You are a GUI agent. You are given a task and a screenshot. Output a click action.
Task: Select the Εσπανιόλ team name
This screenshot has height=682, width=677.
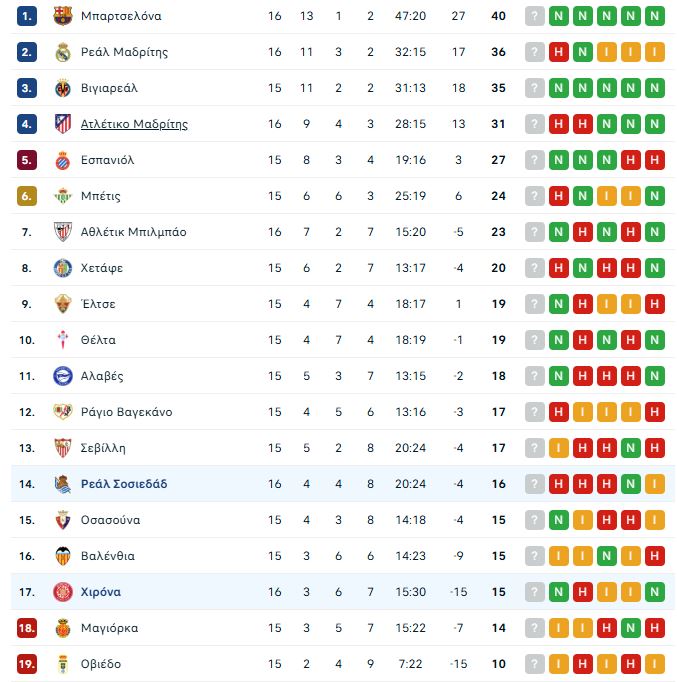[x=107, y=160]
